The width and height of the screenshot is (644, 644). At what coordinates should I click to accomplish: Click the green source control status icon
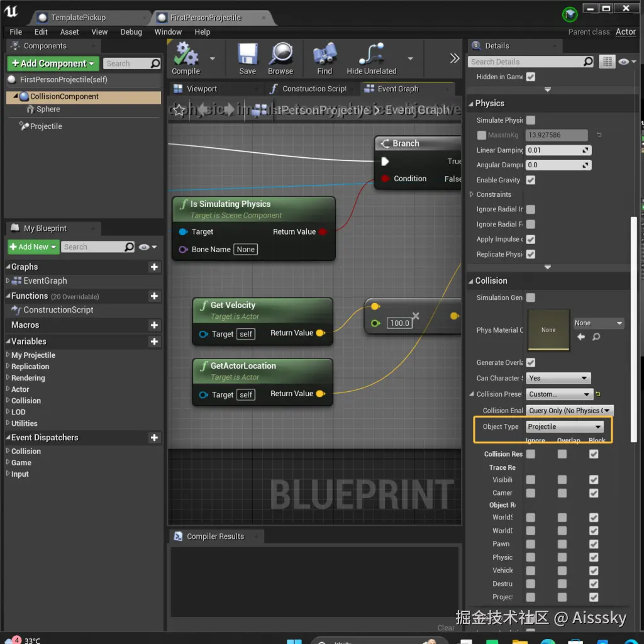click(x=570, y=15)
